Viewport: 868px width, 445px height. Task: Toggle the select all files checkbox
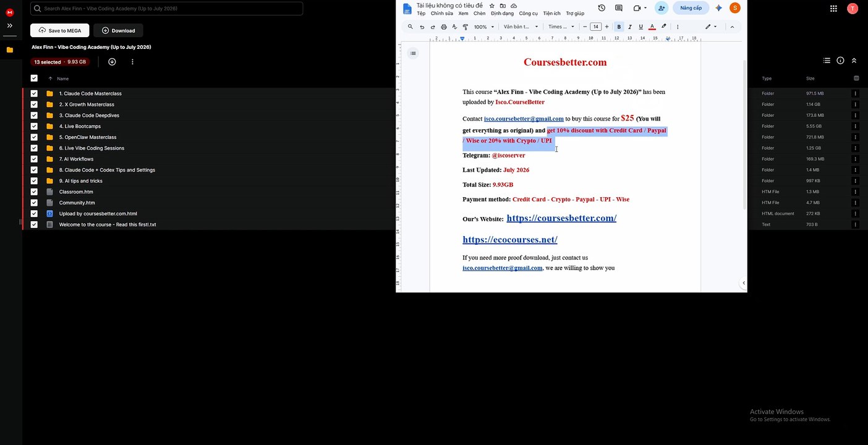coord(34,78)
